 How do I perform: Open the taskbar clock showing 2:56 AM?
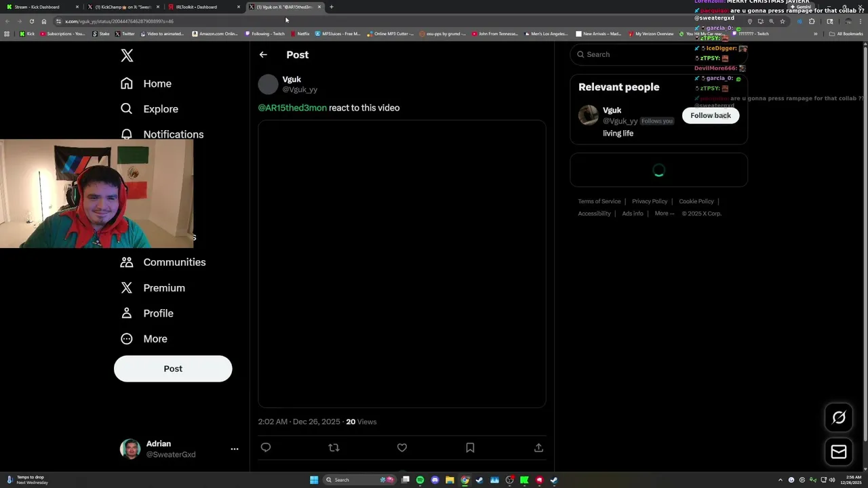(850, 480)
